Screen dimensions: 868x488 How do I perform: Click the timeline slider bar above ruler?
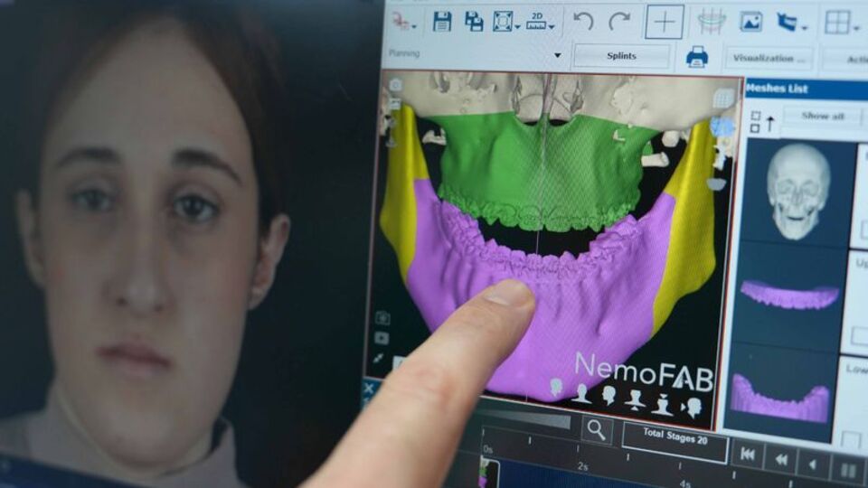pos(526,420)
